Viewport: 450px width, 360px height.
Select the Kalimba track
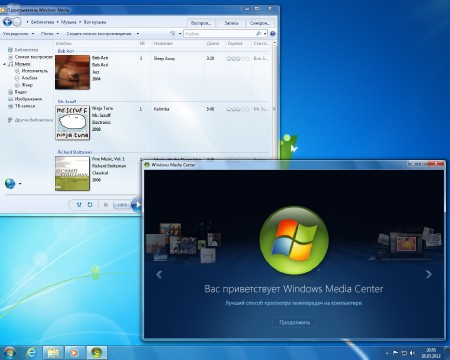(x=161, y=109)
